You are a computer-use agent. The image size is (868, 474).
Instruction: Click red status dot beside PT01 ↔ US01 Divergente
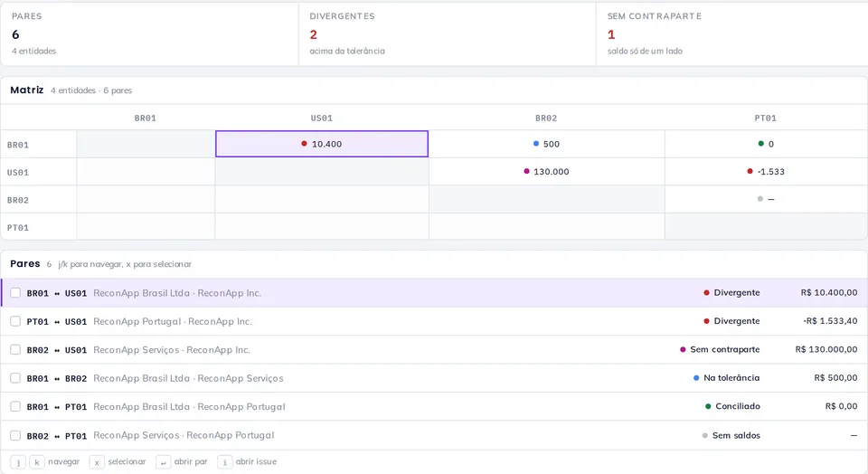[706, 321]
